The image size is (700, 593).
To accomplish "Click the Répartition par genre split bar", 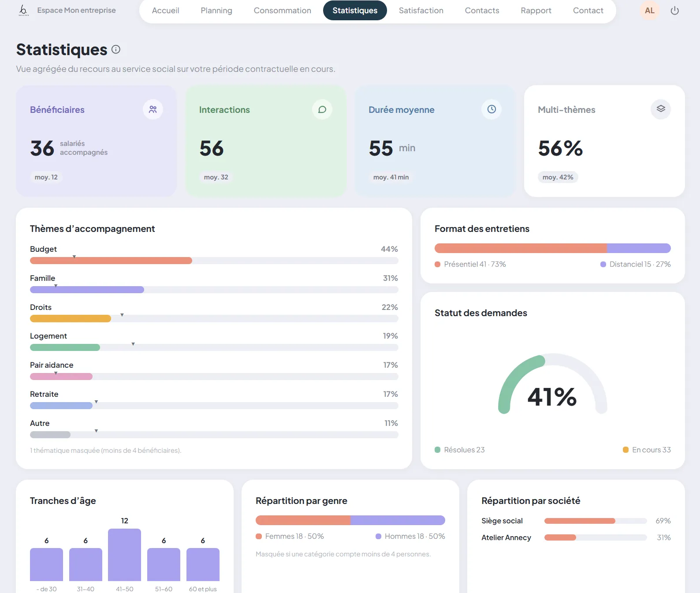I will (x=350, y=520).
